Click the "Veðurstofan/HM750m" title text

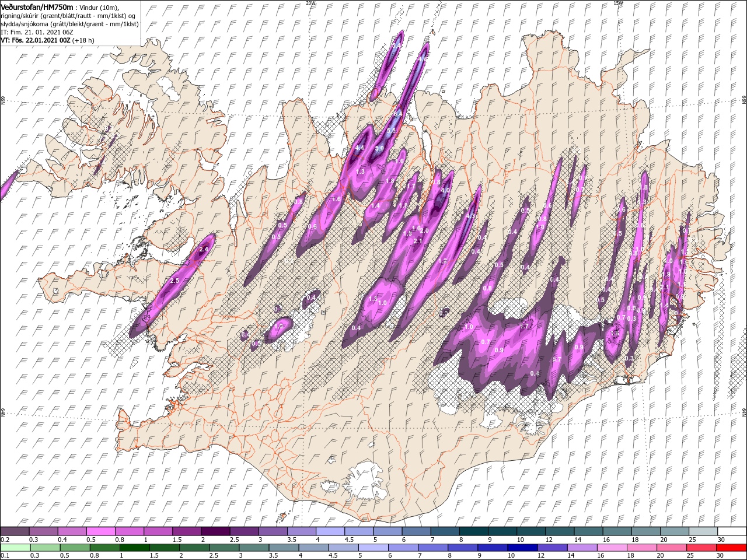37,7
